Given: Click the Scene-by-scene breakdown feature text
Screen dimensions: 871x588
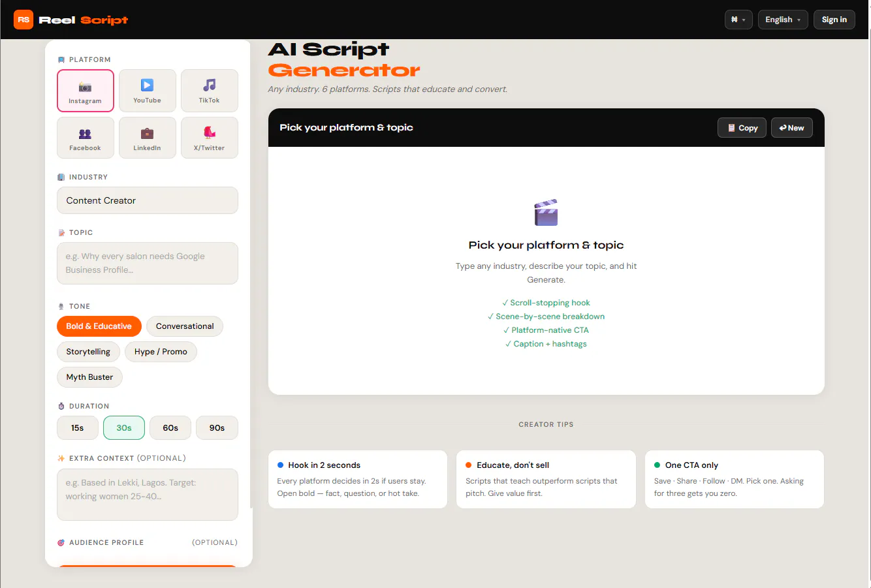Looking at the screenshot, I should [546, 317].
